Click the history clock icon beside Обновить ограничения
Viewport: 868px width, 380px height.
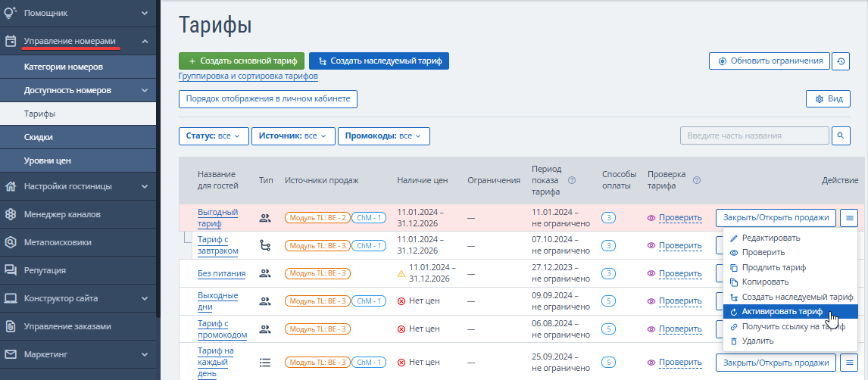(841, 61)
